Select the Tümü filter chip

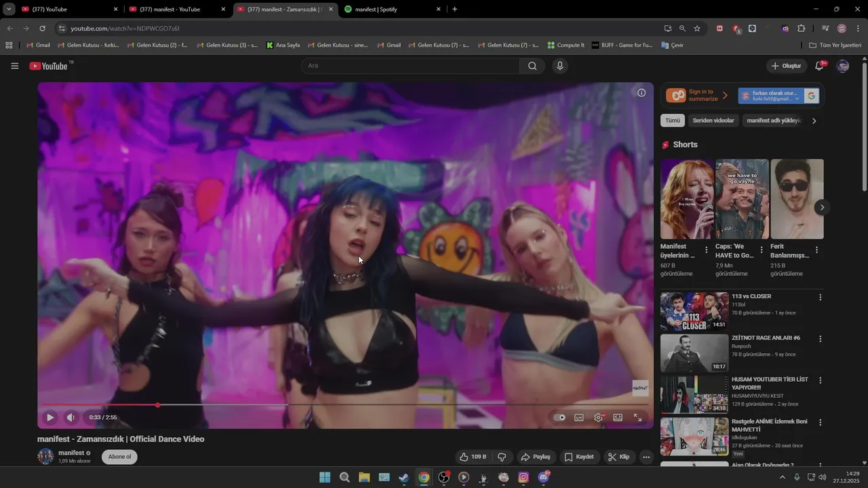(x=673, y=121)
